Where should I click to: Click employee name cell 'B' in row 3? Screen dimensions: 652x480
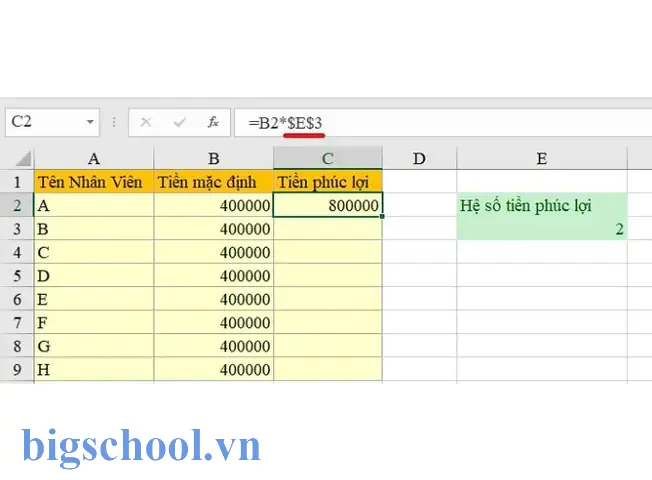click(x=94, y=228)
